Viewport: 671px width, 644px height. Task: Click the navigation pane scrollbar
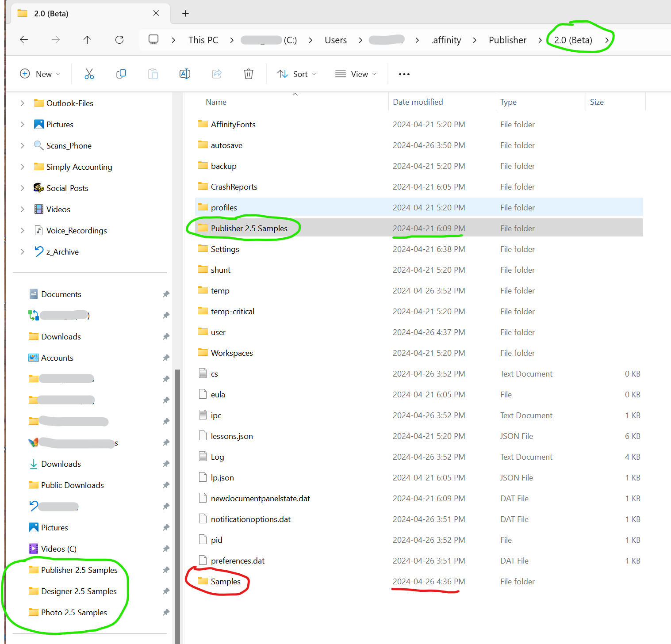[177, 506]
